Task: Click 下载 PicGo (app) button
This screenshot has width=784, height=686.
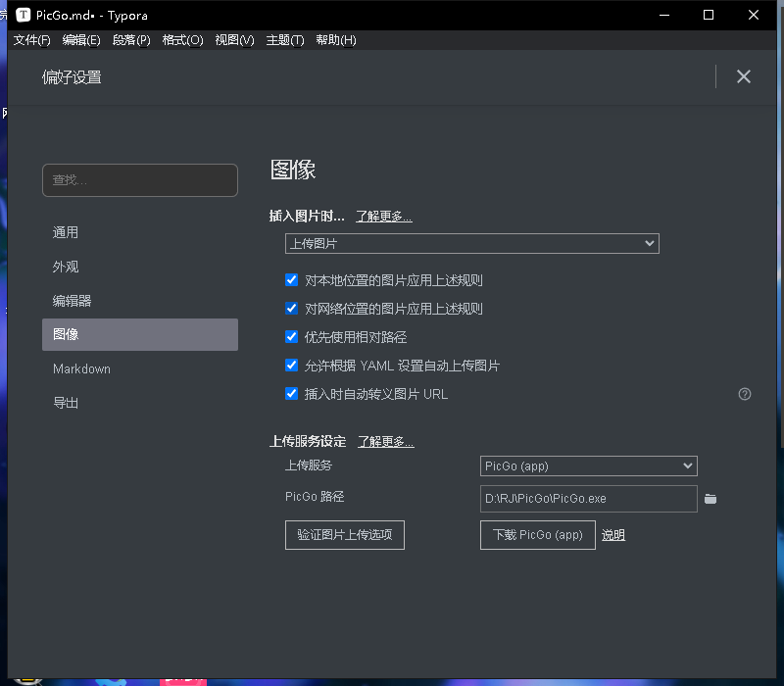Action: (x=537, y=535)
